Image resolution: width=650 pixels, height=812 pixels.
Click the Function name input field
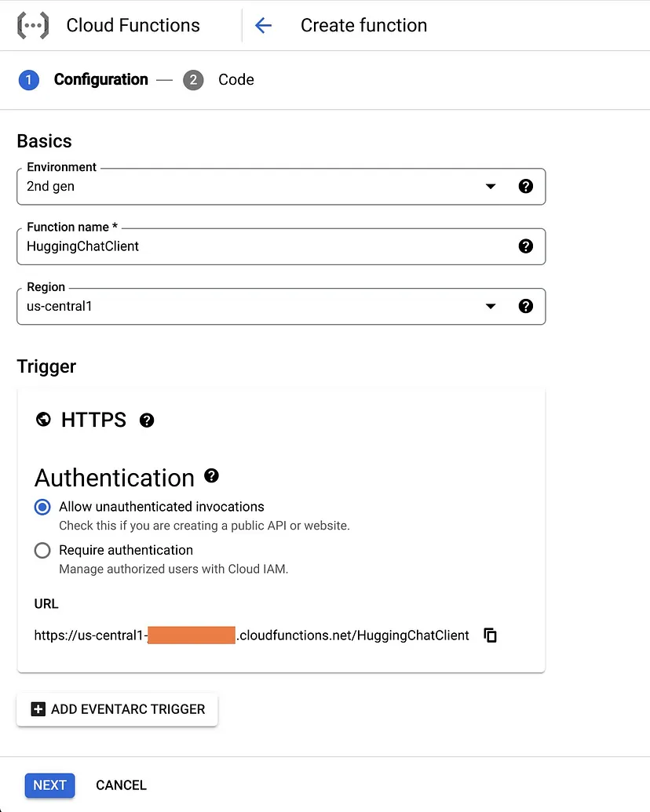pos(259,246)
